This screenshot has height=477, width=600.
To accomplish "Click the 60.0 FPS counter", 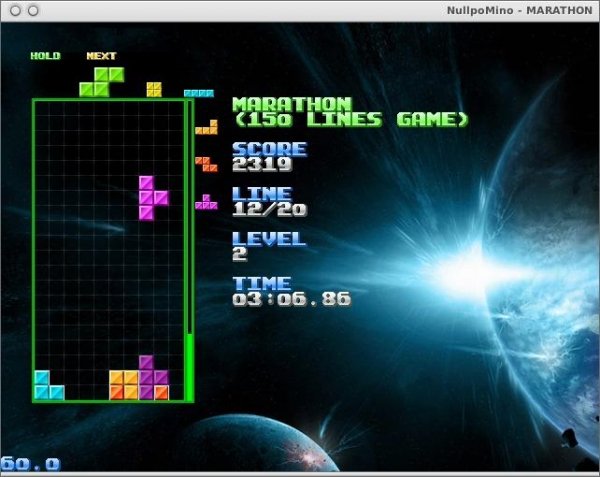I will (x=30, y=464).
